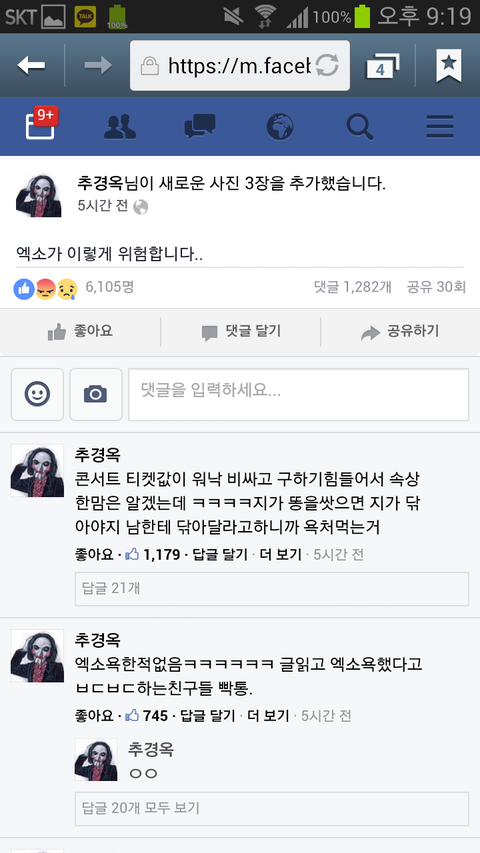Open the browser tabs counter showing 4
Viewport: 480px width, 853px height.
[382, 66]
